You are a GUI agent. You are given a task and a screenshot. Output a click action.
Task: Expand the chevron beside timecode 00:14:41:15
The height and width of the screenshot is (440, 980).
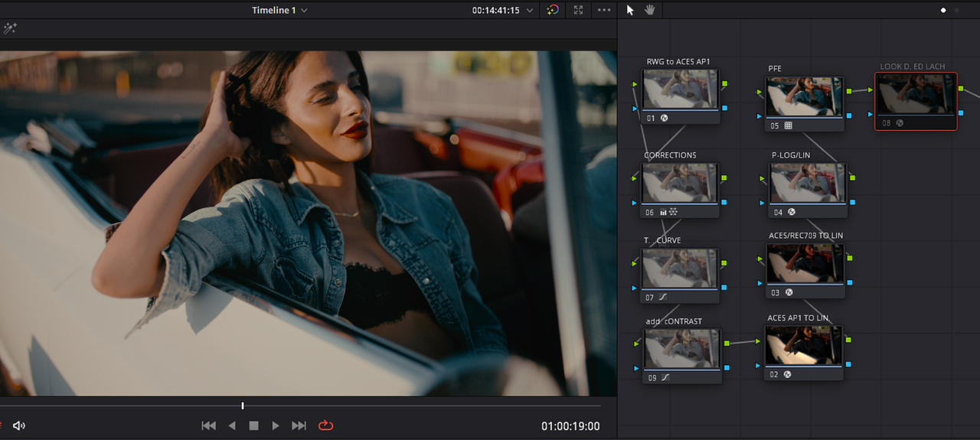point(529,11)
